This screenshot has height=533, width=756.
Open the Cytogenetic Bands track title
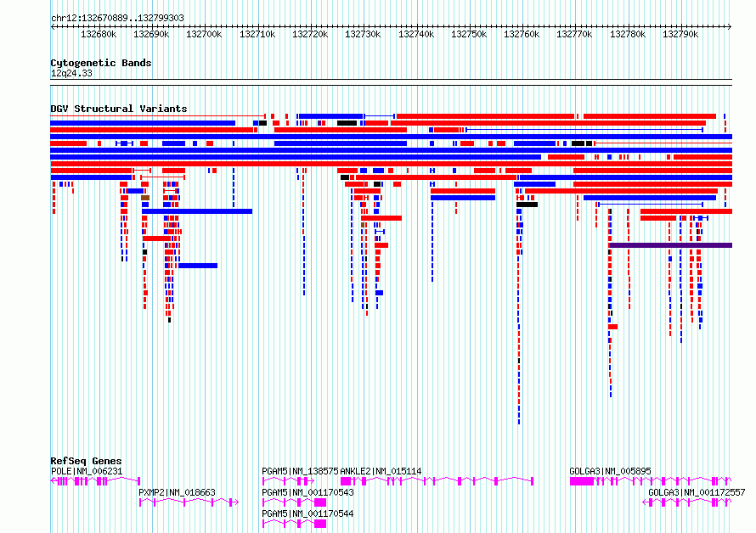pos(101,63)
